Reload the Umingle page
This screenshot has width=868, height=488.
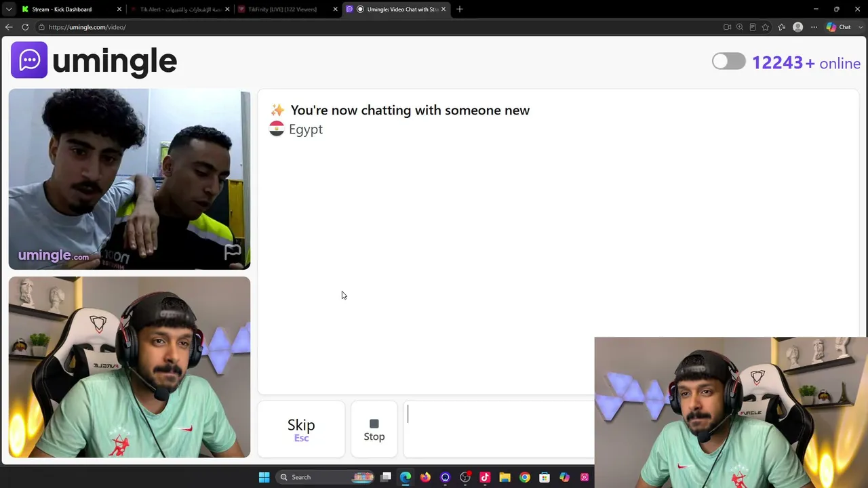[25, 27]
